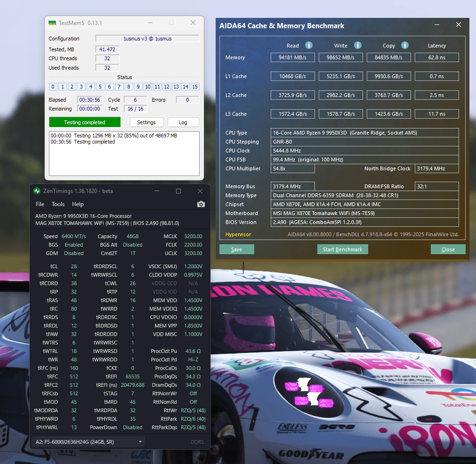This screenshot has height=464, width=476.
Task: Click Settings button in TestMem5
Action: pos(146,122)
